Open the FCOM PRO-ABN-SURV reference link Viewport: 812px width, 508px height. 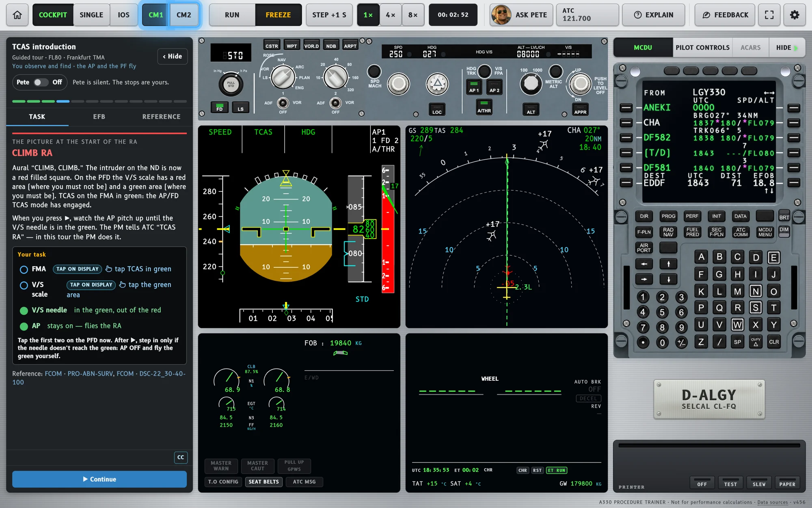click(x=79, y=373)
